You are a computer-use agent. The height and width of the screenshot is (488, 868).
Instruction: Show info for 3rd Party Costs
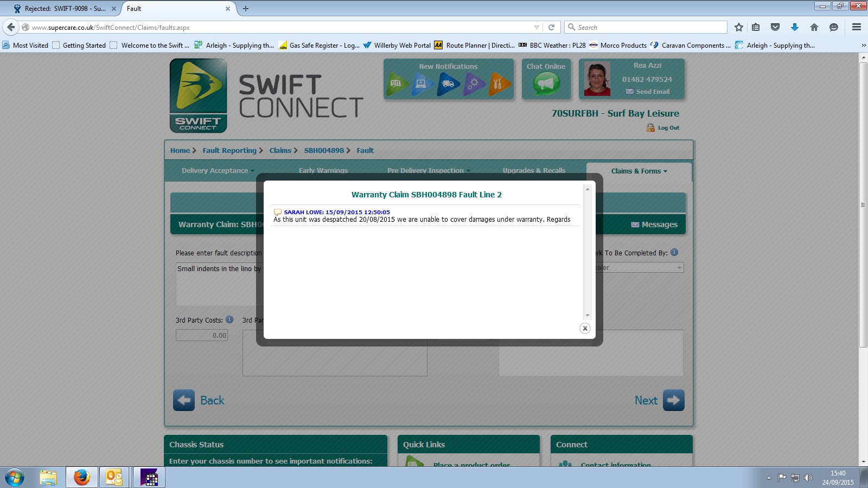point(229,320)
